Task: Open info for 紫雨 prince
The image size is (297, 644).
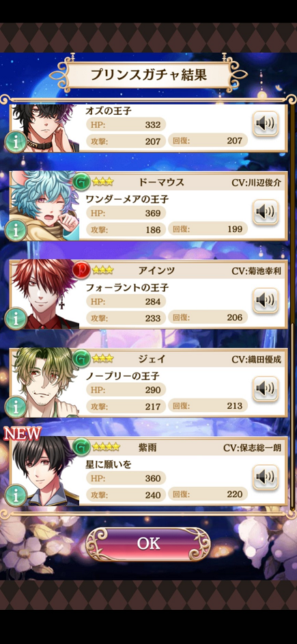Action: [16, 496]
